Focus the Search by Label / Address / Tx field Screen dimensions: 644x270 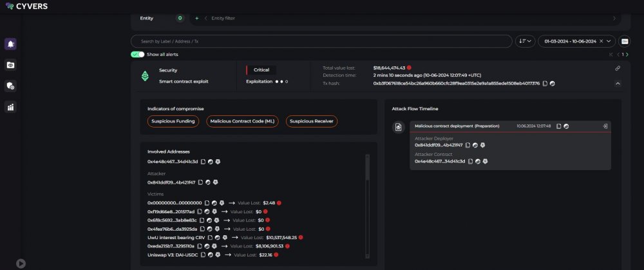[x=321, y=41]
